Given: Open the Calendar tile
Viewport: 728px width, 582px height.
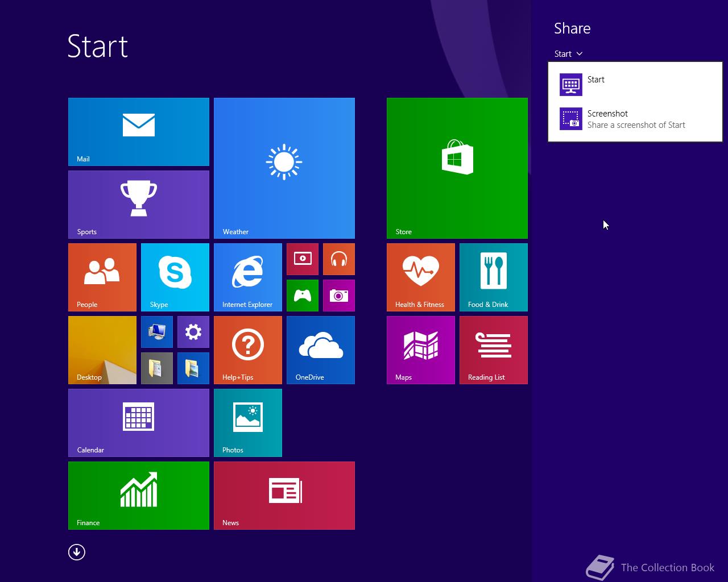Looking at the screenshot, I should pos(139,423).
